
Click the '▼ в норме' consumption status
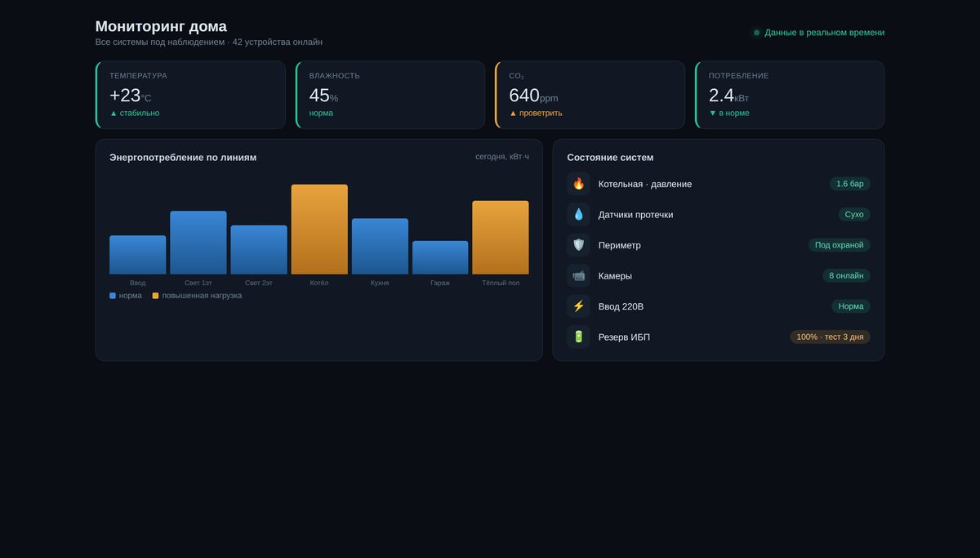pos(729,113)
